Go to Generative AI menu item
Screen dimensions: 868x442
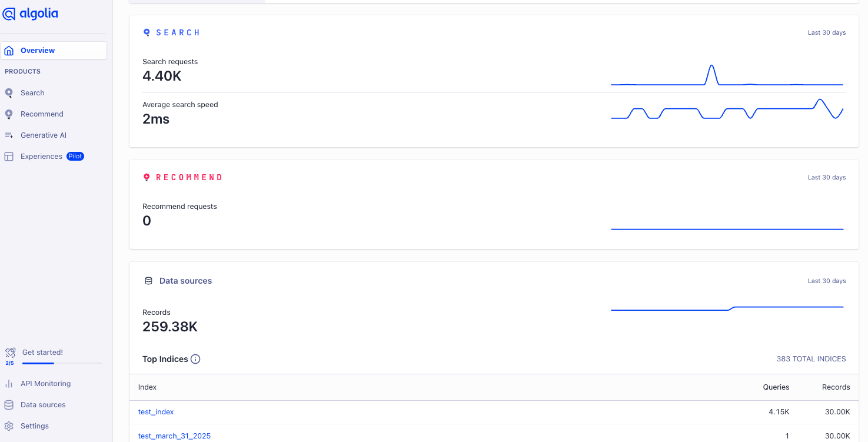[44, 135]
